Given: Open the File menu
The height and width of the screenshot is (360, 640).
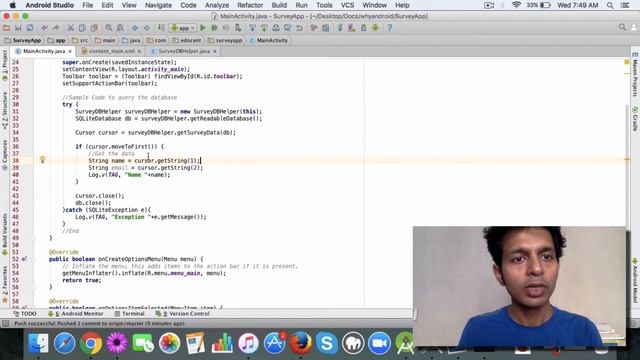Looking at the screenshot, I should [x=88, y=5].
